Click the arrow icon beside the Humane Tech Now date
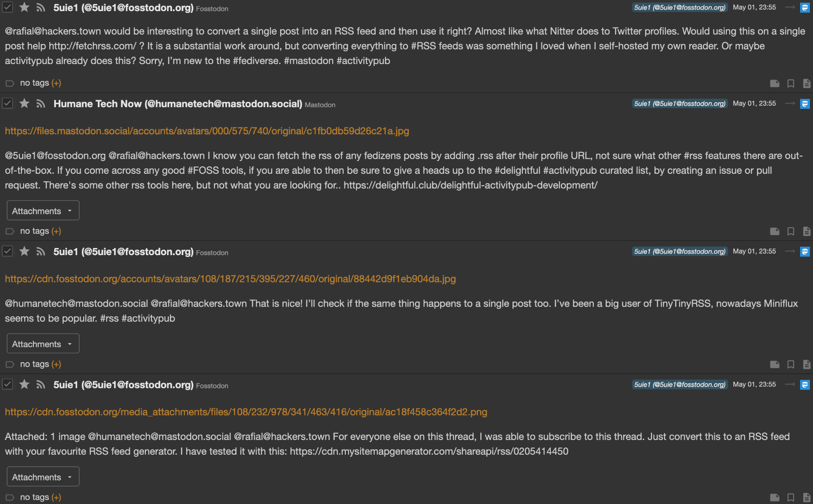Screen dimensions: 813x504 point(790,104)
